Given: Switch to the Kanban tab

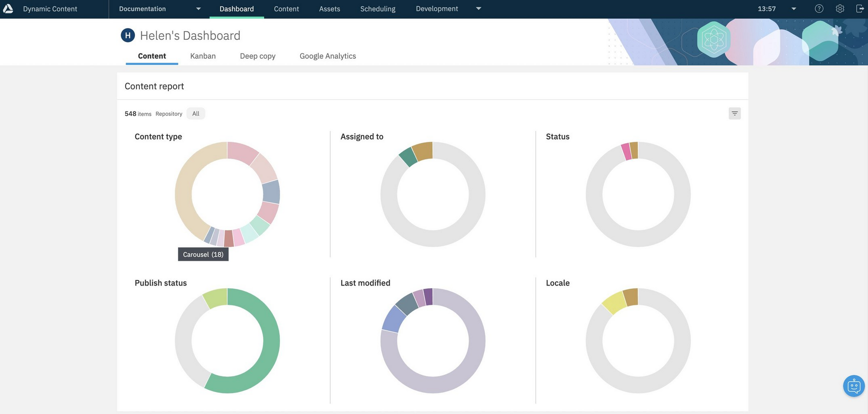Looking at the screenshot, I should [203, 56].
